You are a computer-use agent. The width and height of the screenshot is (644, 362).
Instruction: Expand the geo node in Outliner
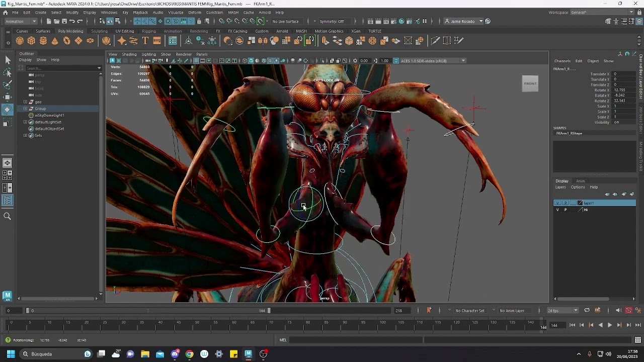click(25, 102)
